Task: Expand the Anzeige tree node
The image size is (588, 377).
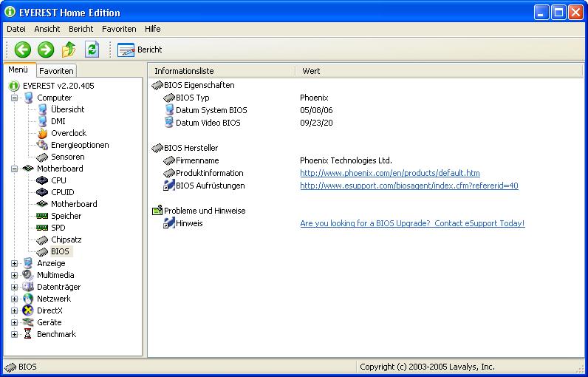Action: tap(14, 263)
